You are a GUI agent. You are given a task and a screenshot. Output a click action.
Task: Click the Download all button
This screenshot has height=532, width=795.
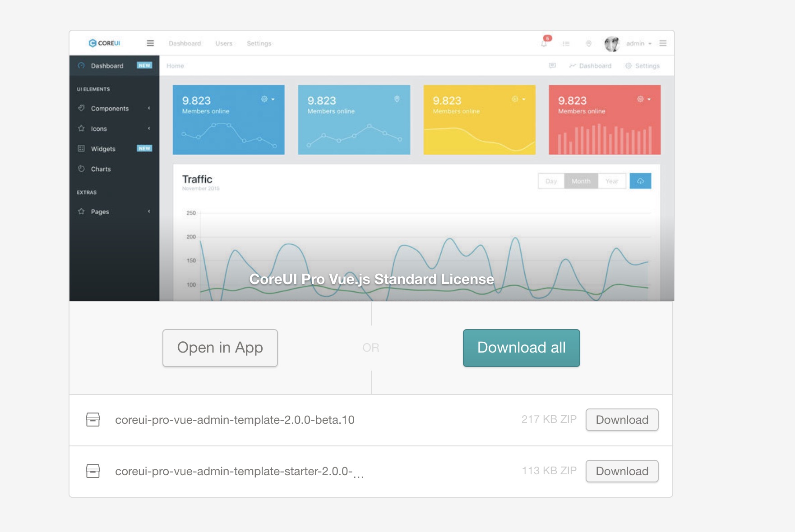click(521, 348)
